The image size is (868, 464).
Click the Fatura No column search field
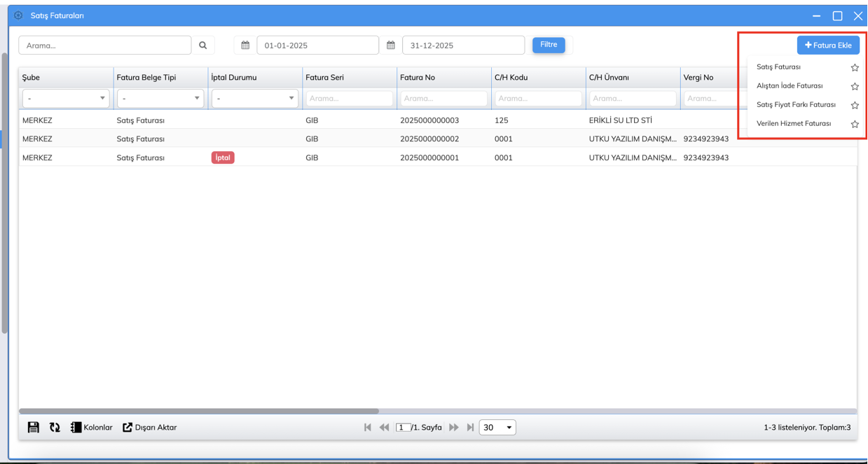coord(443,99)
